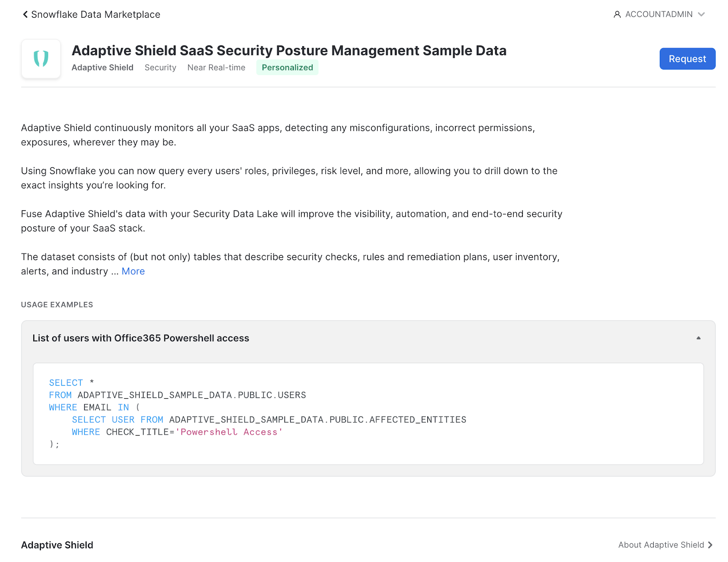
Task: Click the About Adaptive Shield chevron
Action: click(x=710, y=545)
